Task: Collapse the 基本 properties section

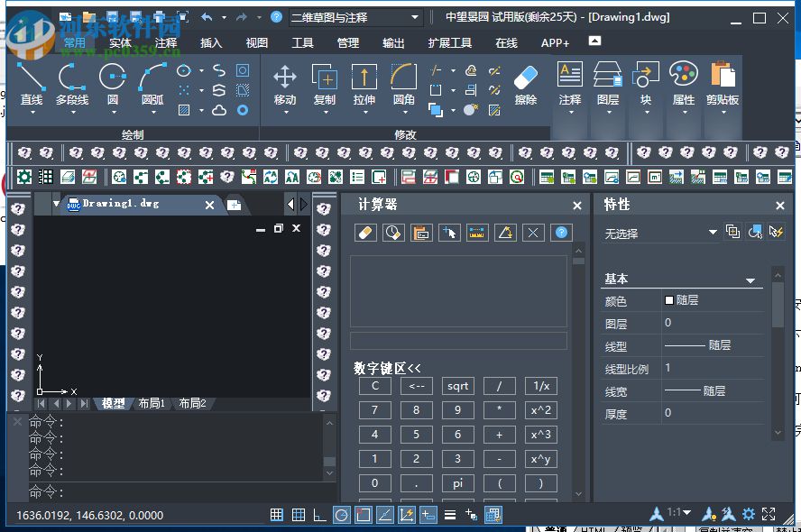Action: (750, 280)
